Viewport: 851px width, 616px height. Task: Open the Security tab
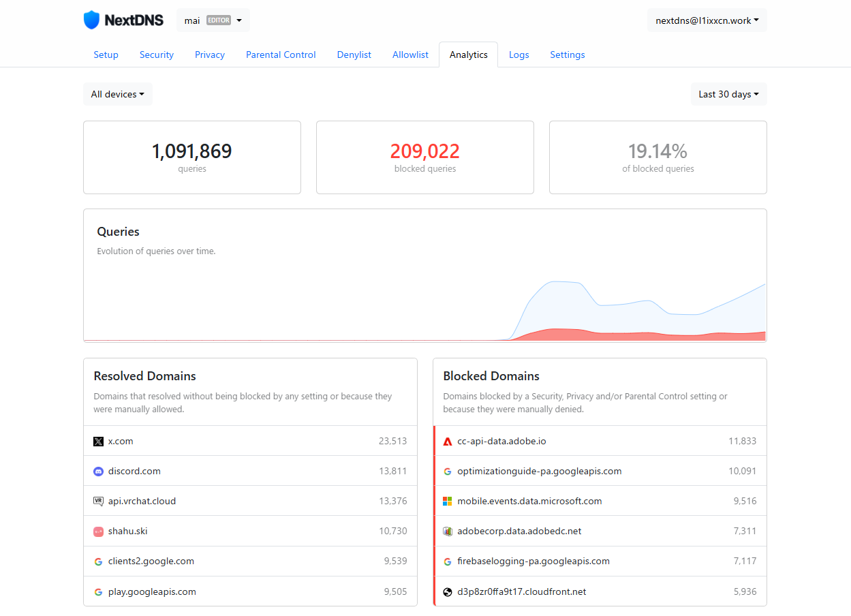(157, 55)
